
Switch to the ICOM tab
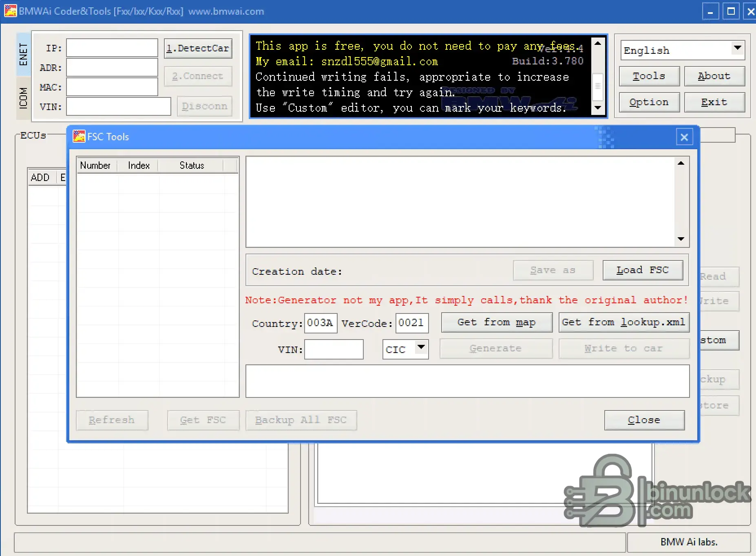tap(23, 98)
